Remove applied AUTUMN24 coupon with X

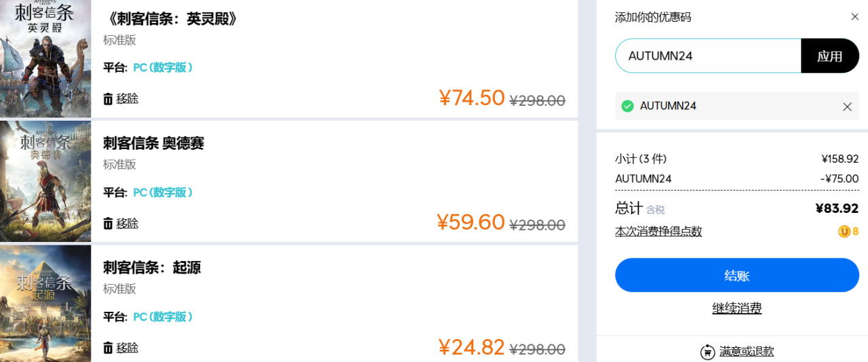point(847,106)
